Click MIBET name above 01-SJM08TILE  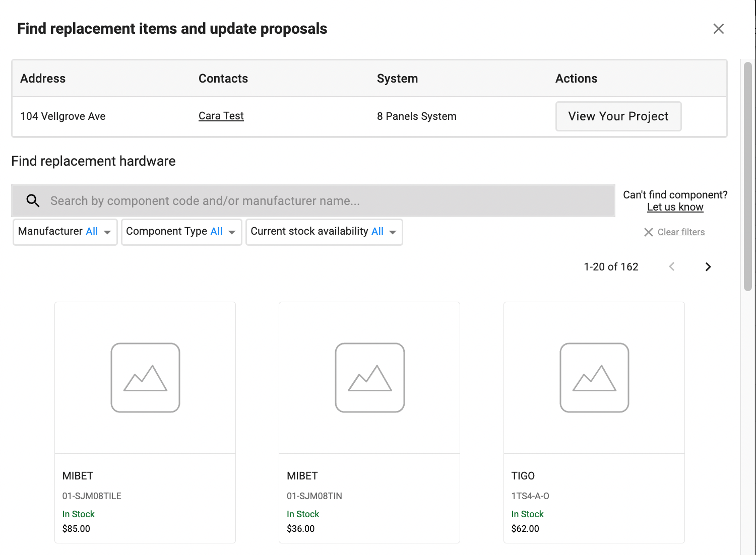tap(78, 476)
